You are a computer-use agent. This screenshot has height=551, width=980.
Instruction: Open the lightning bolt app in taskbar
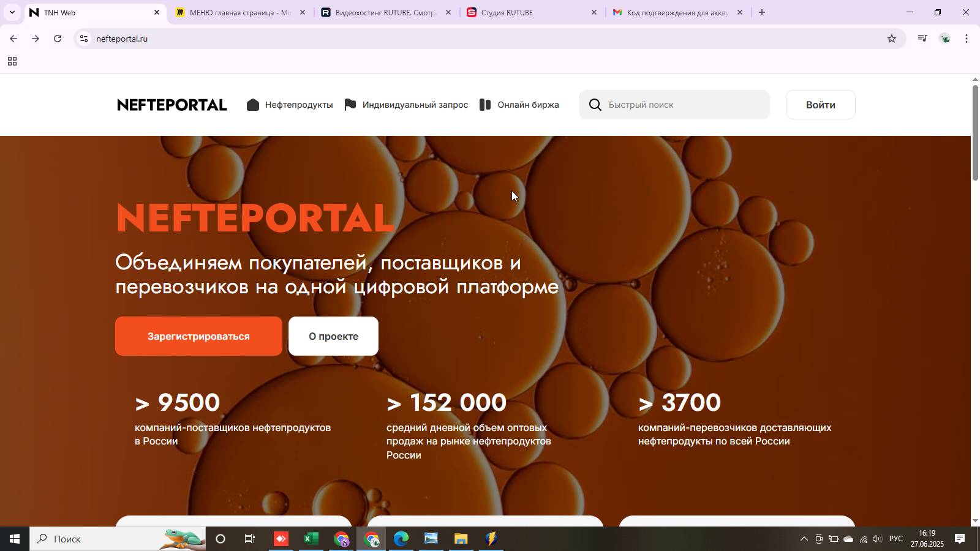click(x=491, y=539)
